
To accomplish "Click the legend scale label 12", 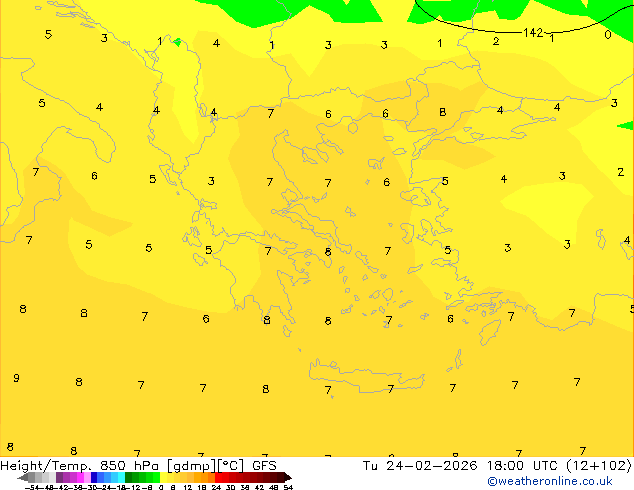I will [x=188, y=488].
